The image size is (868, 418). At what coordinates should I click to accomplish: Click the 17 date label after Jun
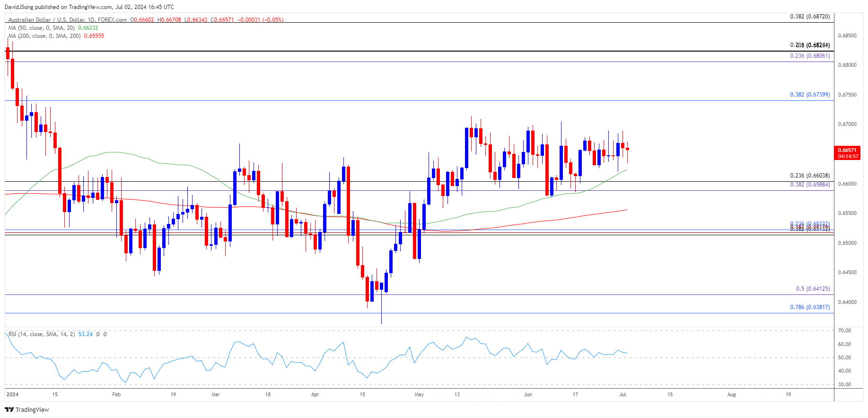575,394
